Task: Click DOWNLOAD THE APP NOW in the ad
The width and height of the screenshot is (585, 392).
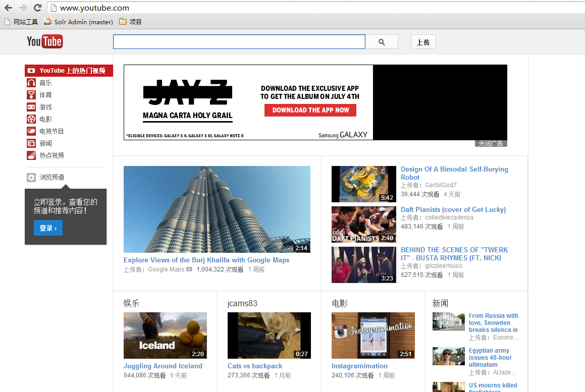Action: 310,110
